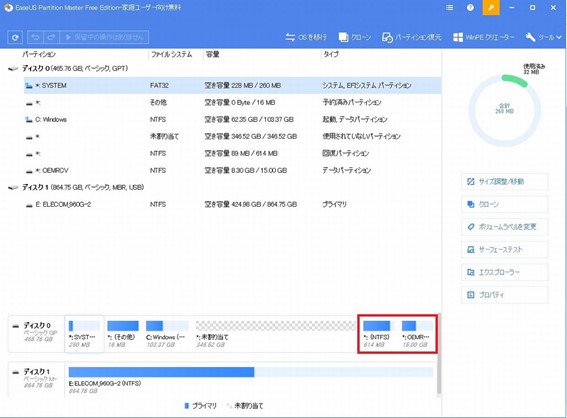The width and height of the screenshot is (567, 418).
Task: Click the undo arrow button
Action: pos(35,37)
